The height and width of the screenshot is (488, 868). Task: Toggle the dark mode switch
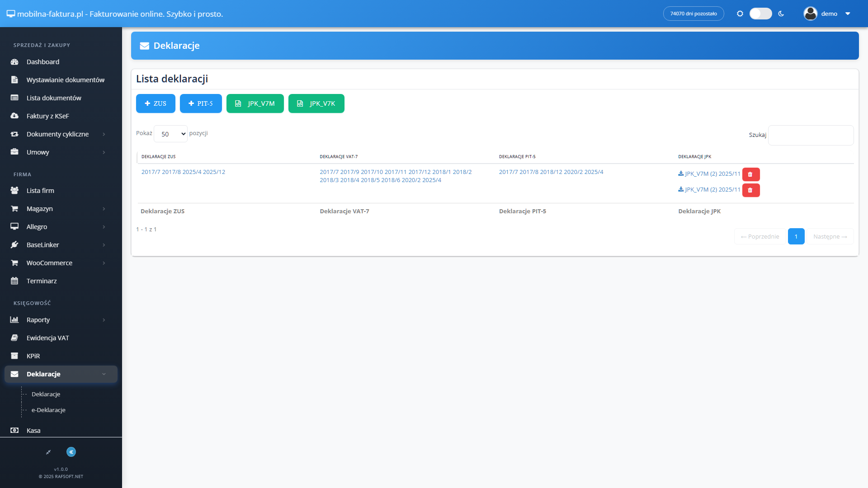[x=761, y=14]
